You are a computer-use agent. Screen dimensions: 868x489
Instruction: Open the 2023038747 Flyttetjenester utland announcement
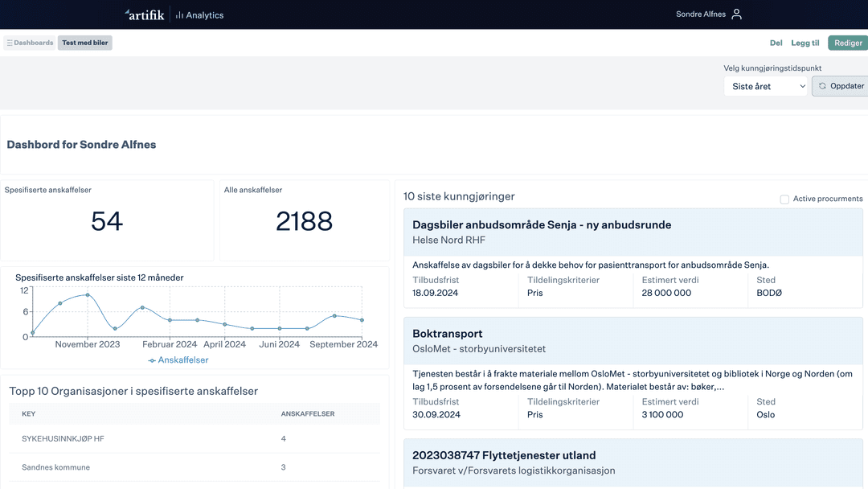504,455
